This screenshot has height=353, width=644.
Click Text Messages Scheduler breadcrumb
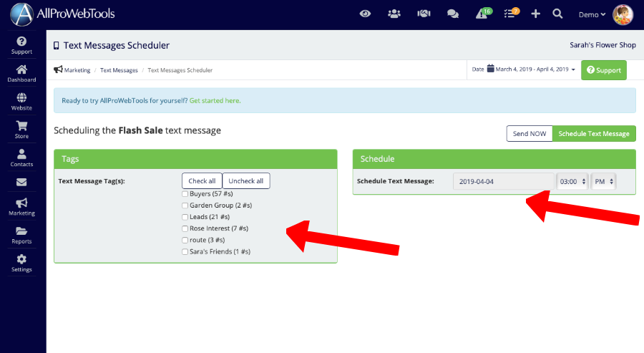tap(180, 70)
